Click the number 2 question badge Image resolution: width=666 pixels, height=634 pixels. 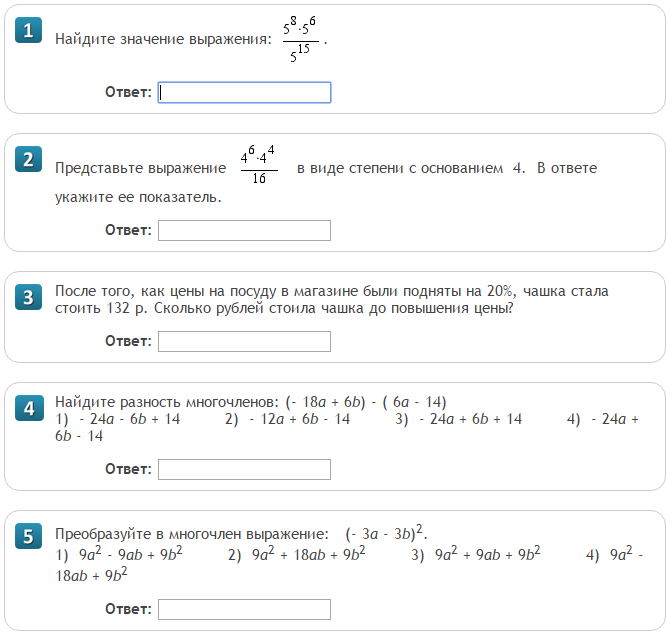click(29, 159)
